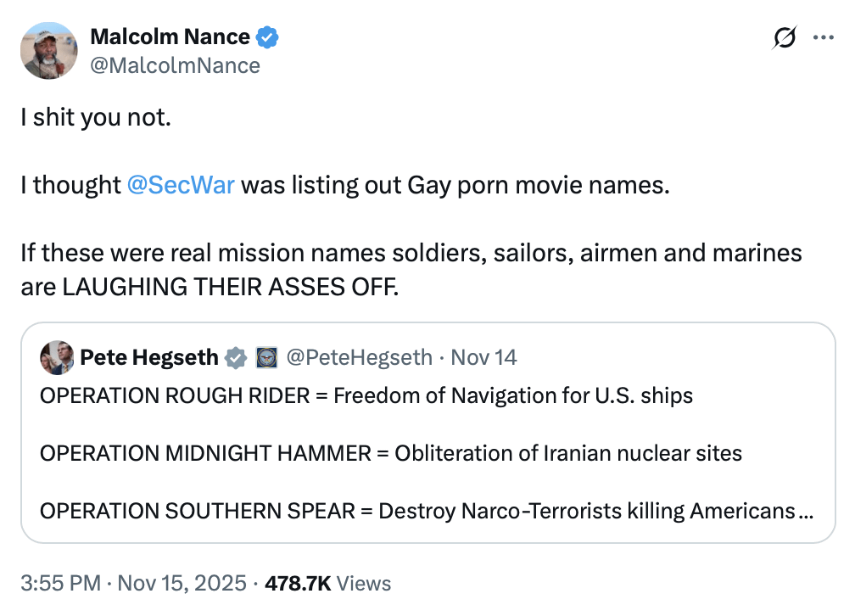Image resolution: width=855 pixels, height=616 pixels.
Task: Open the @MalcolmNance handle link
Action: pos(175,65)
